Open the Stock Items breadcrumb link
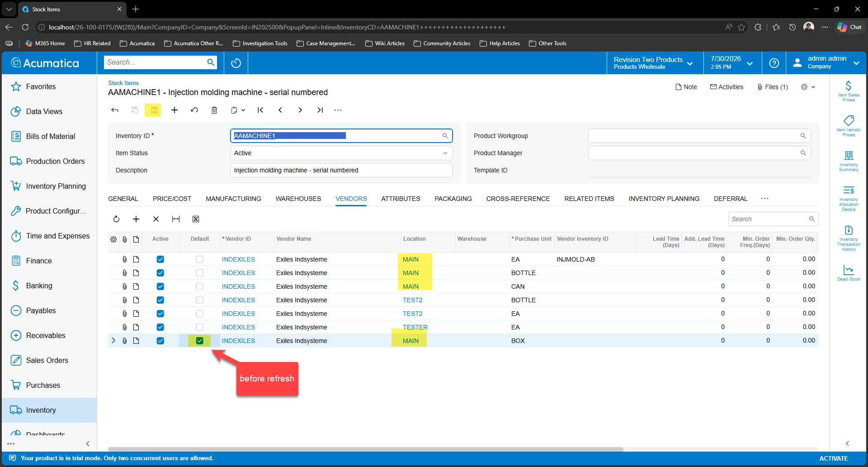Screen dimensions: 868x467 pyautogui.click(x=123, y=83)
